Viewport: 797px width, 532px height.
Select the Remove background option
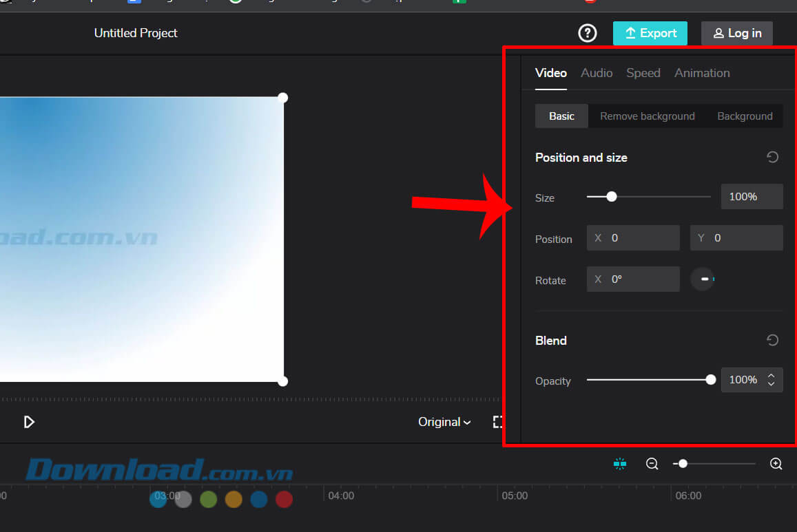[x=647, y=116]
